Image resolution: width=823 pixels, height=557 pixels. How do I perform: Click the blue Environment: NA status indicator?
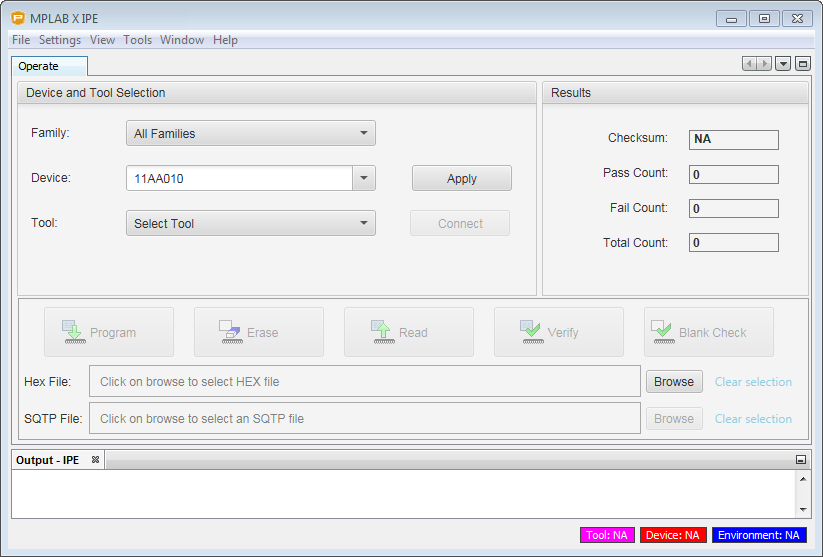pos(759,535)
